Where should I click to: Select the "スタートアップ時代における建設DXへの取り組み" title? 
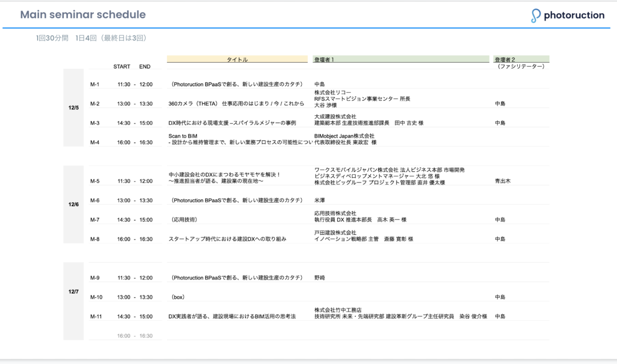(227, 239)
